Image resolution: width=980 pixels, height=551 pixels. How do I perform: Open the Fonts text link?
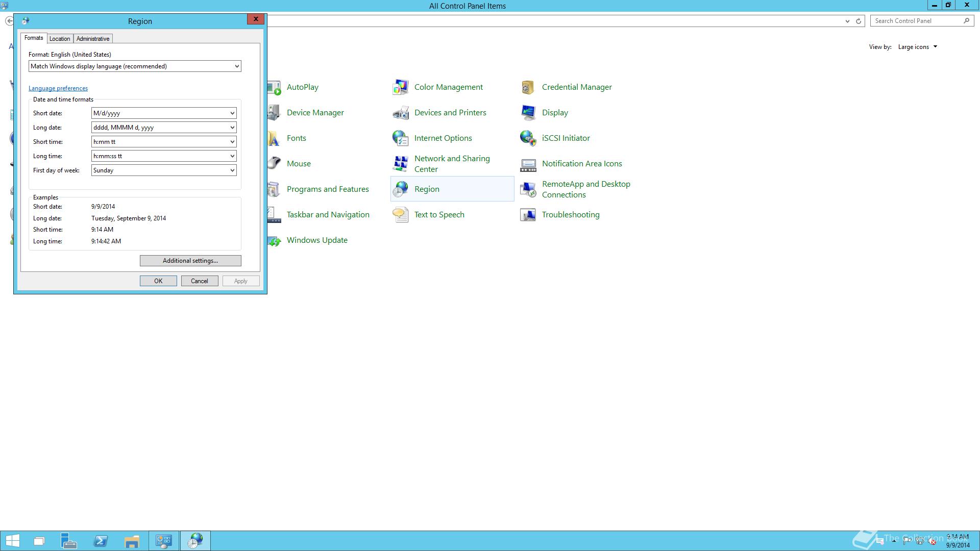coord(297,138)
